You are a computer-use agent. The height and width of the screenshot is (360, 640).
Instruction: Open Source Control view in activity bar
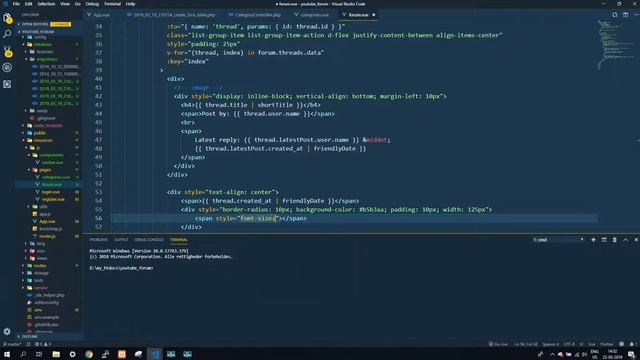tap(7, 51)
